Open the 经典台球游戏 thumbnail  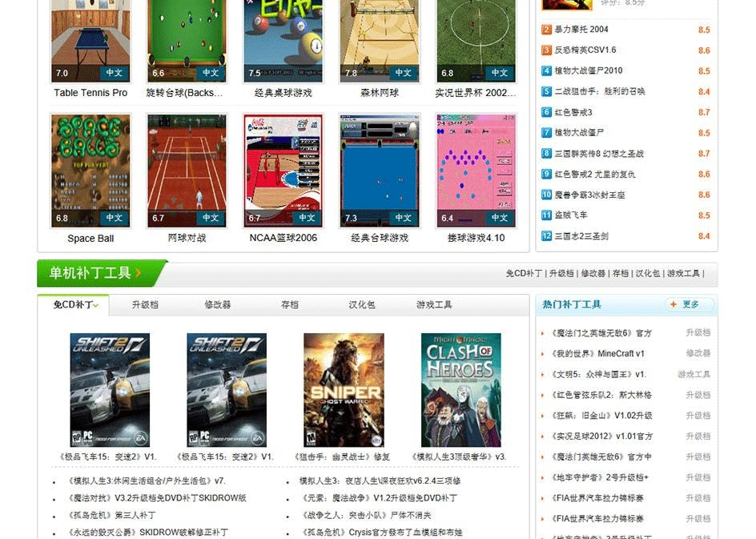[380, 171]
